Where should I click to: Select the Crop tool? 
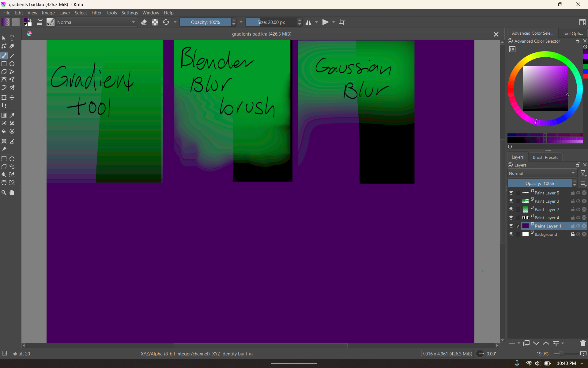[4, 106]
